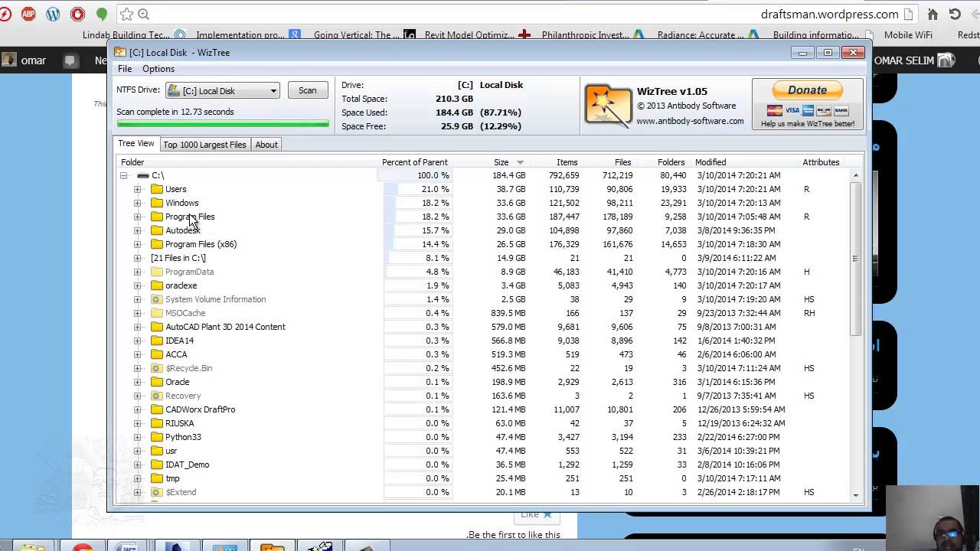
Task: Select the RIUSKA folder row
Action: (x=179, y=423)
